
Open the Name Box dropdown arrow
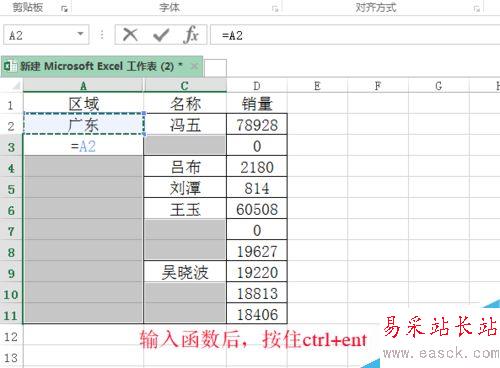click(80, 34)
